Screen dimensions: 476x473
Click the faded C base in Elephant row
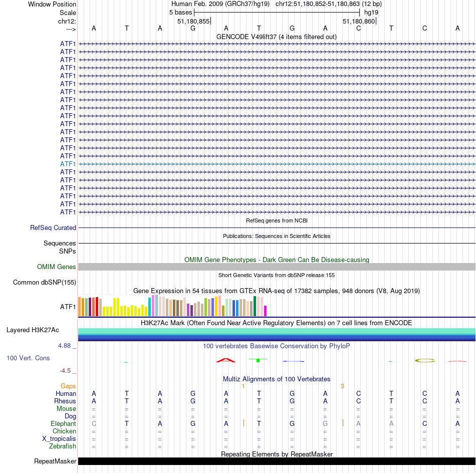[x=94, y=423]
